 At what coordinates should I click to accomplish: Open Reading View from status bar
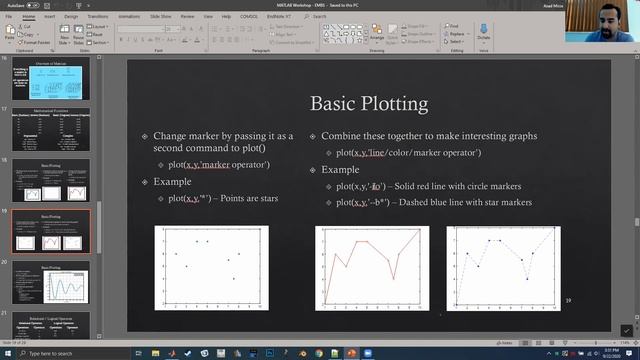(551, 343)
